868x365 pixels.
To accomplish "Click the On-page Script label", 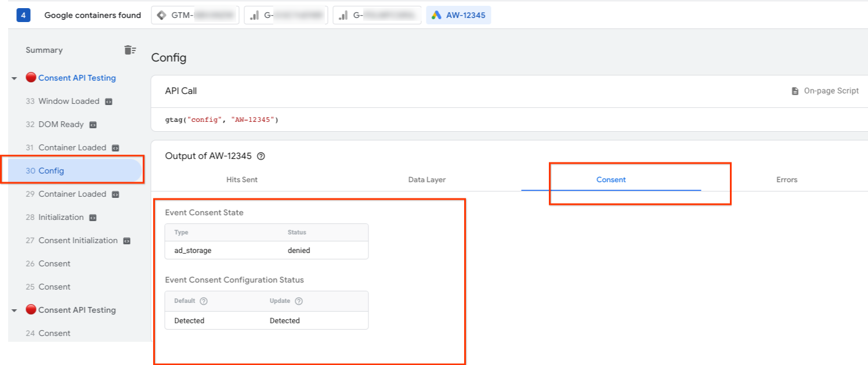I will [831, 91].
